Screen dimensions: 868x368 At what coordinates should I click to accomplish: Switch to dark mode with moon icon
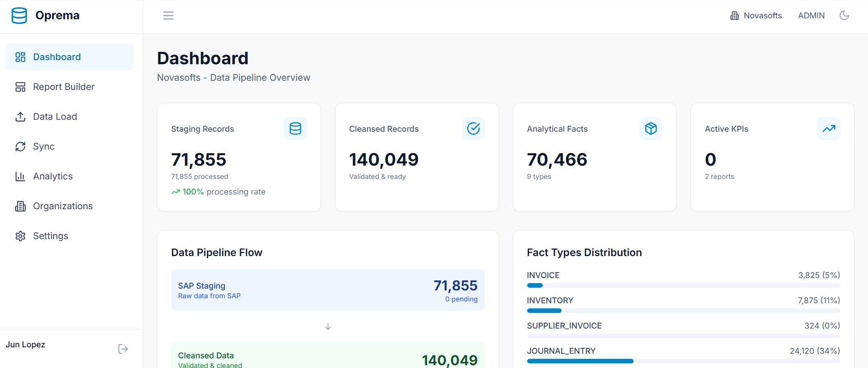tap(844, 16)
